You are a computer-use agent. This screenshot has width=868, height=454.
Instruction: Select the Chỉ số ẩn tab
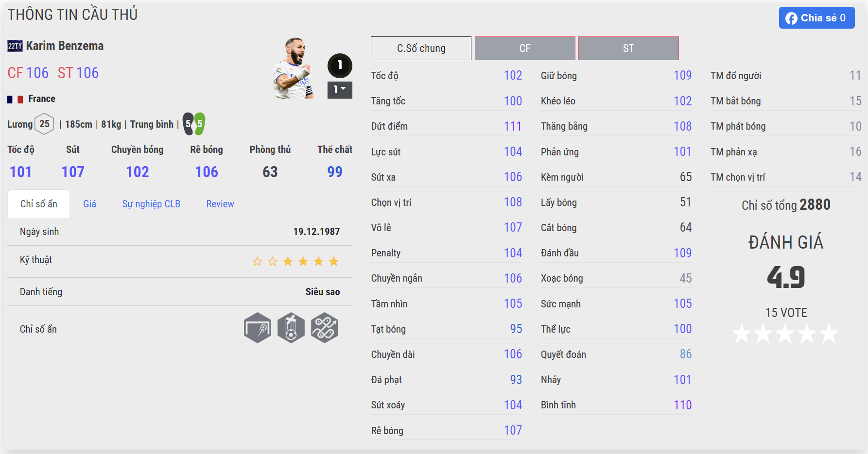click(39, 204)
